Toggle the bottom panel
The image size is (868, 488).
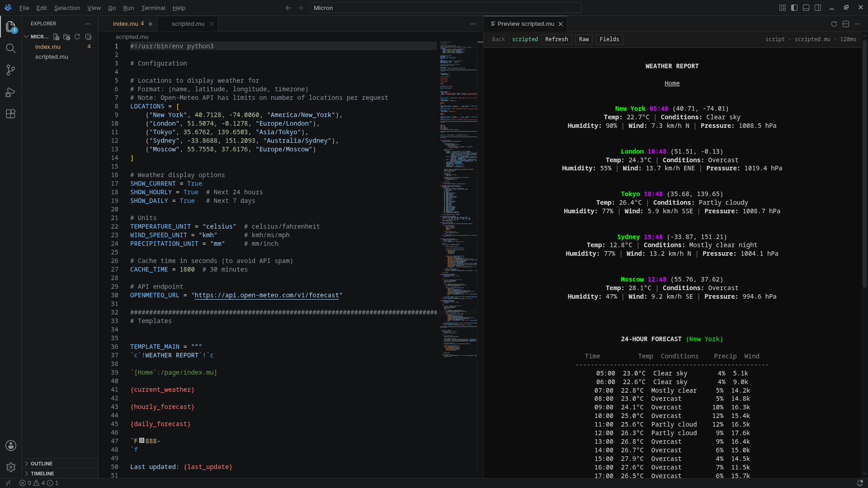(x=806, y=8)
